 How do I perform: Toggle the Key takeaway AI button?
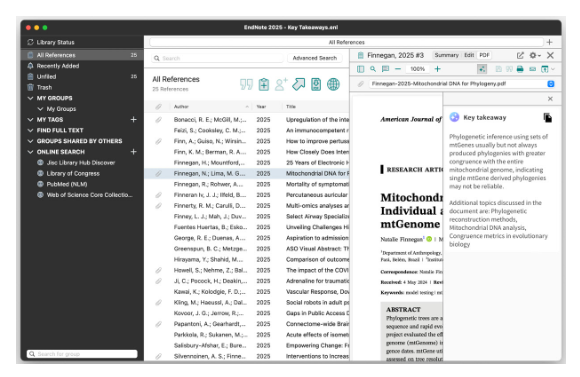[482, 69]
